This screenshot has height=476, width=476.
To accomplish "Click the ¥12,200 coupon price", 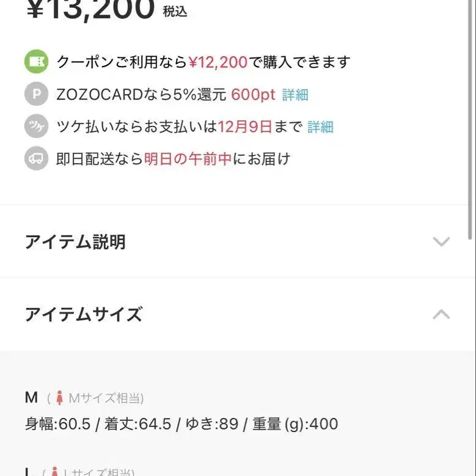I will 218,62.
